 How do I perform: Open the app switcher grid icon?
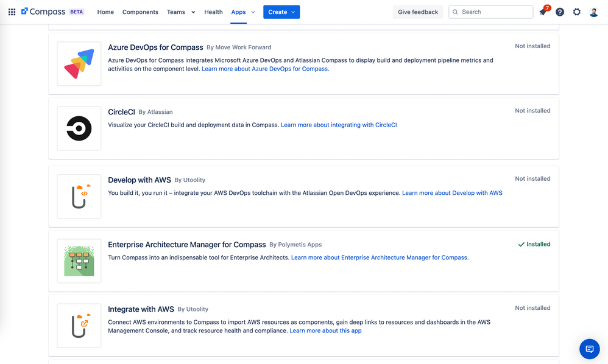[12, 12]
